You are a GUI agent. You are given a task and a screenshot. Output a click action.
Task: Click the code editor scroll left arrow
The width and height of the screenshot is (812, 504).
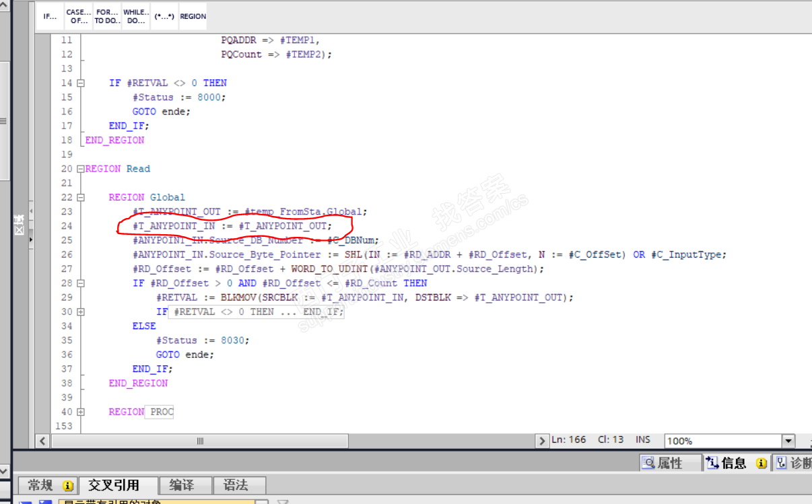[43, 441]
